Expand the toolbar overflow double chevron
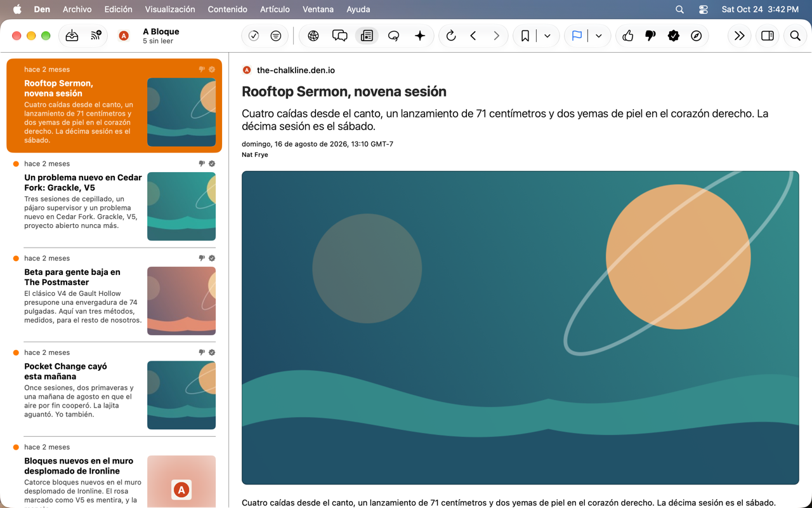Image resolution: width=812 pixels, height=508 pixels. pos(740,36)
